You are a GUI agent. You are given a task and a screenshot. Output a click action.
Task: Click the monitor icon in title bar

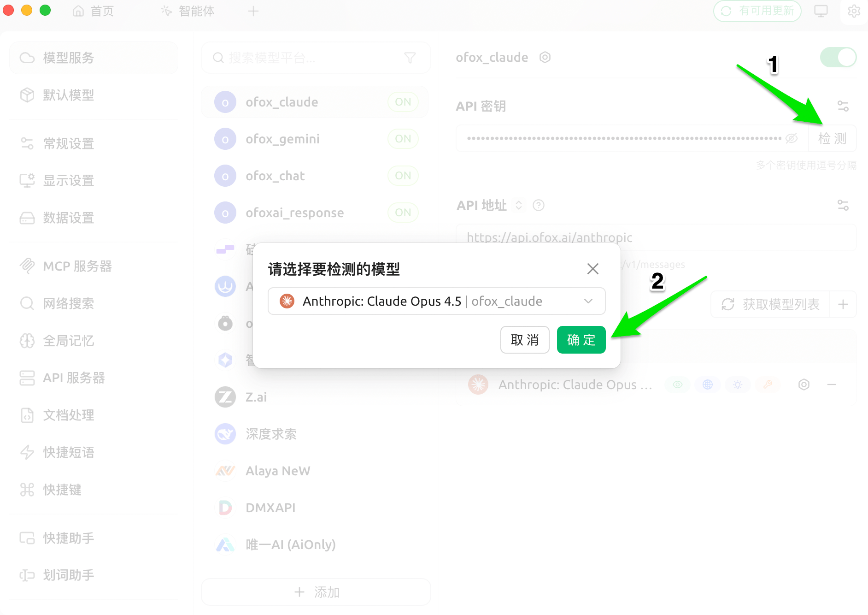[821, 11]
